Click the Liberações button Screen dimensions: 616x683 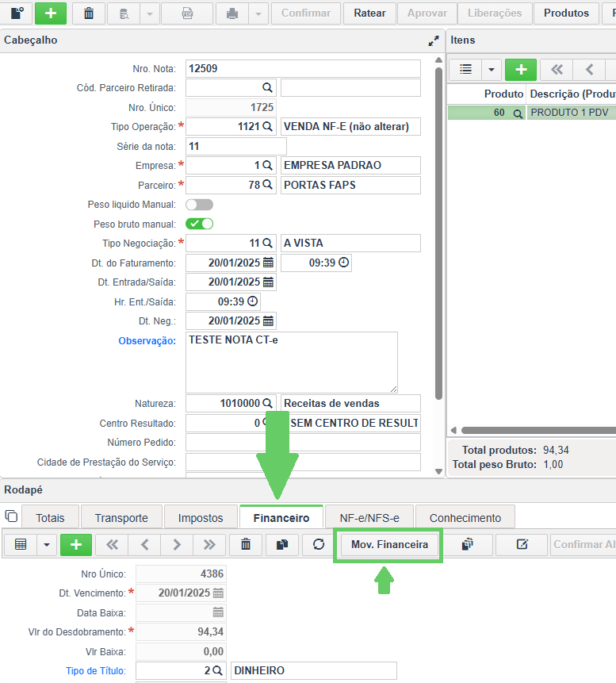click(x=495, y=13)
